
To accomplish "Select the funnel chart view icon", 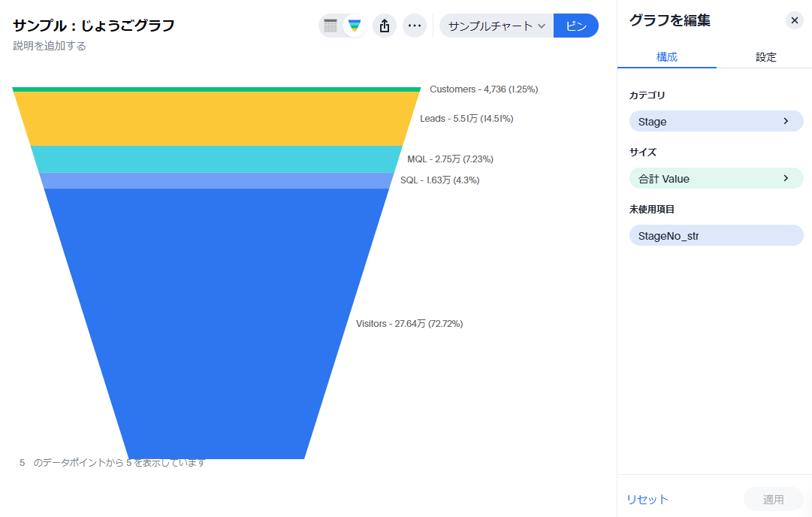I will pos(355,26).
